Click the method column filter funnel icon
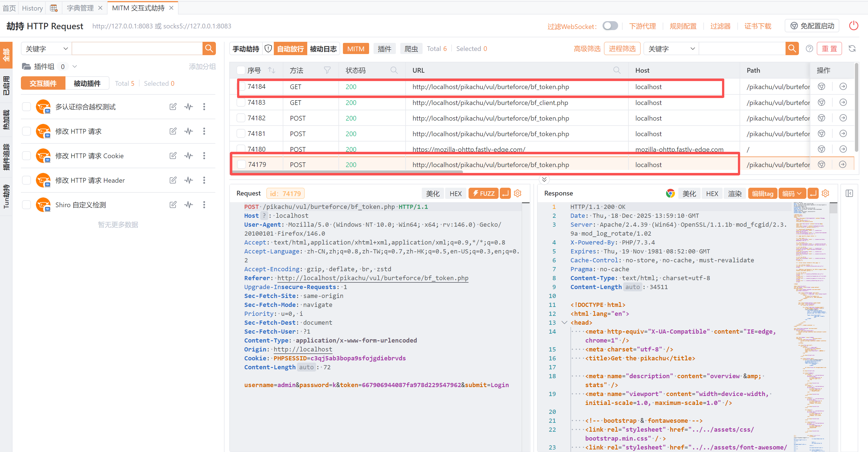The width and height of the screenshot is (868, 452). 327,70
